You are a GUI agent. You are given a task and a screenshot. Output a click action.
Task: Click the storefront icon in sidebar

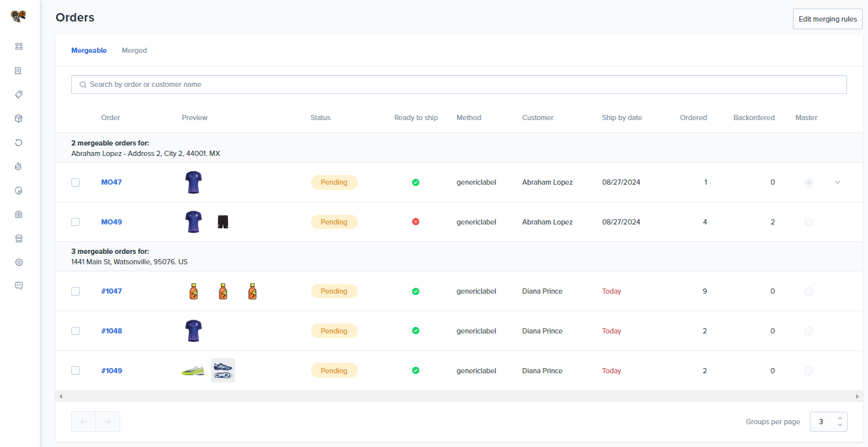[19, 238]
